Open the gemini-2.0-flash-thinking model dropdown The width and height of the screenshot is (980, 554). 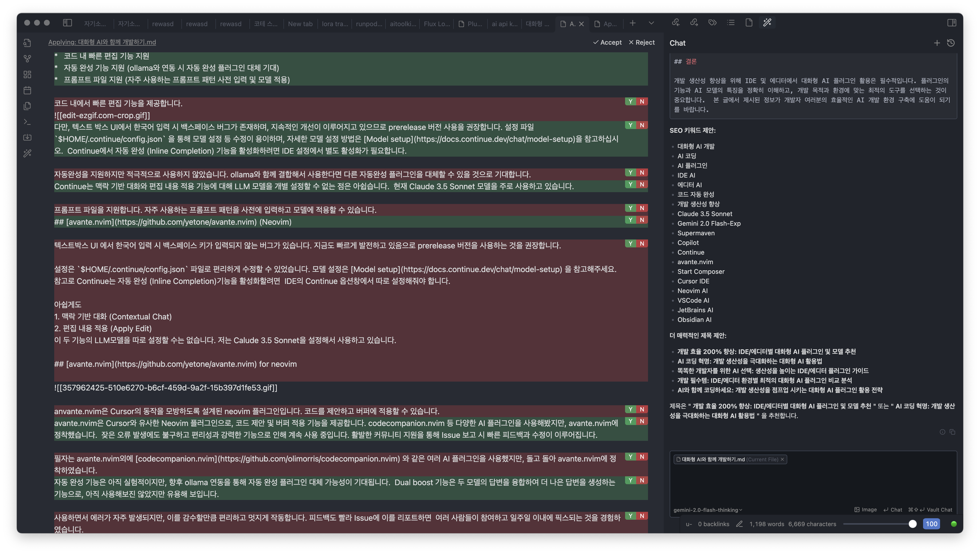coord(708,510)
